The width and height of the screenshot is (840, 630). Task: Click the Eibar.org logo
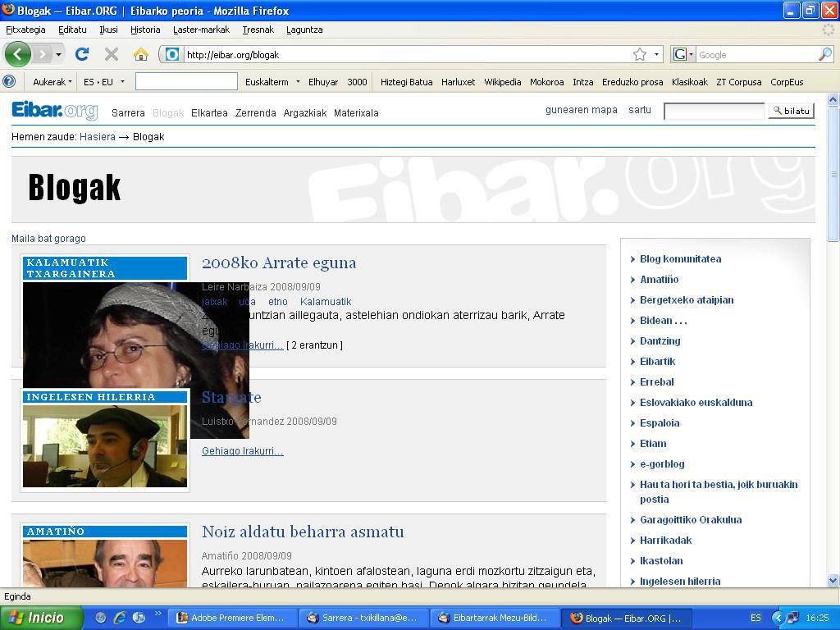[x=55, y=111]
